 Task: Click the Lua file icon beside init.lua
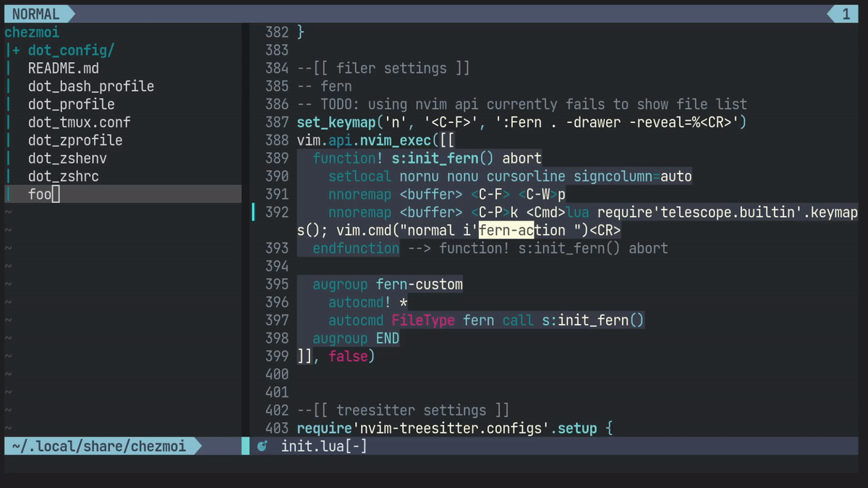click(x=262, y=447)
